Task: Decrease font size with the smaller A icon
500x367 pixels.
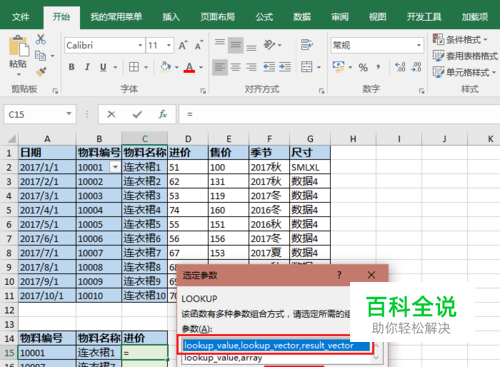Action: 199,45
